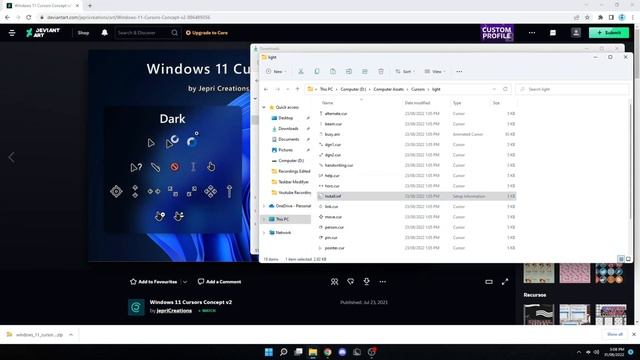Show hidden system tray icons
The width and height of the screenshot is (640, 360).
tap(578, 352)
